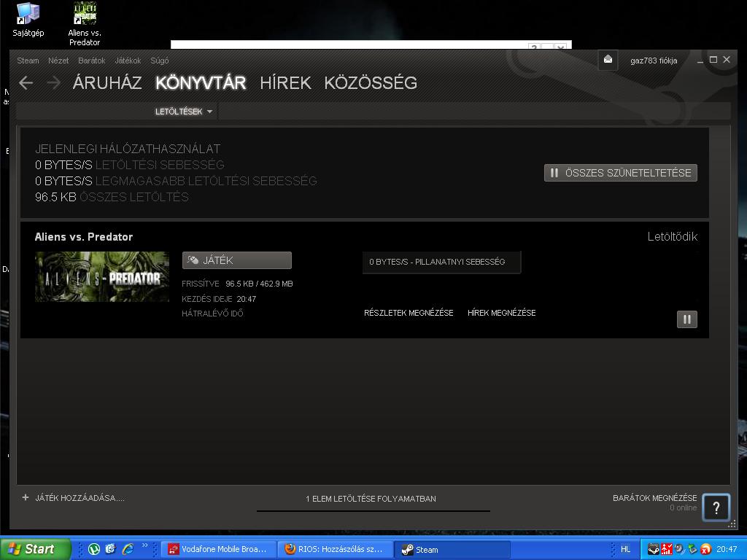747x560 pixels.
Task: Pause the Aliens vs. Predator download
Action: tap(687, 319)
